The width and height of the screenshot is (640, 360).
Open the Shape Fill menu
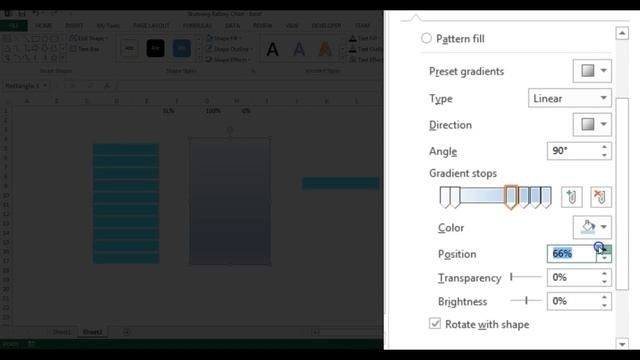pyautogui.click(x=223, y=38)
